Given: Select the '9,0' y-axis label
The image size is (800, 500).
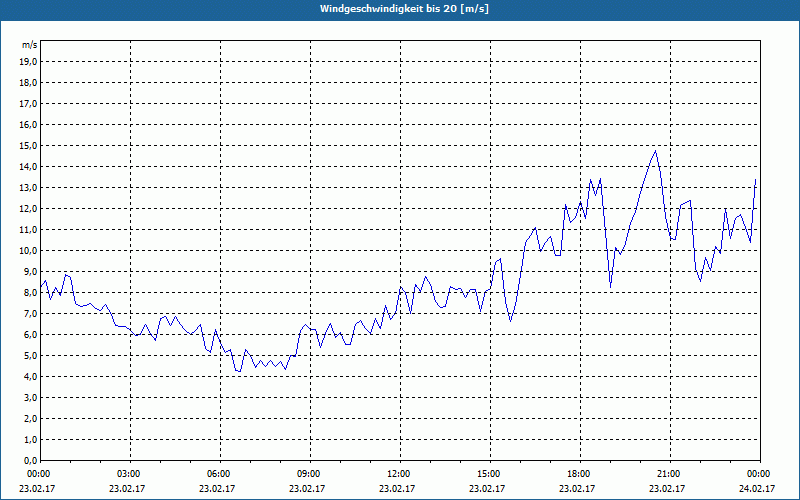Looking at the screenshot, I should click(x=31, y=271).
